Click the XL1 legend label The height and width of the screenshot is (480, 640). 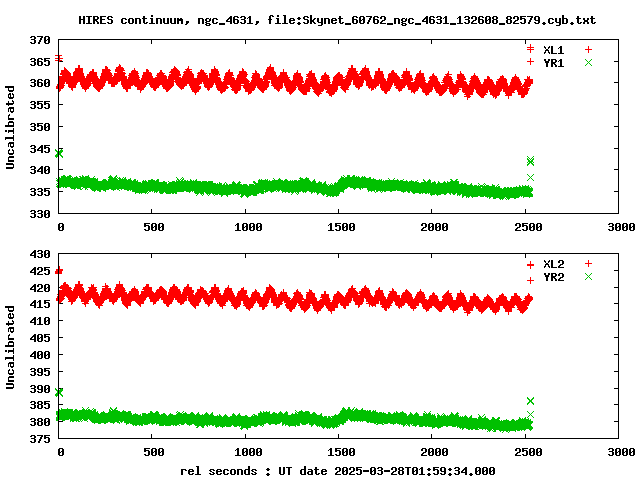(x=553, y=50)
